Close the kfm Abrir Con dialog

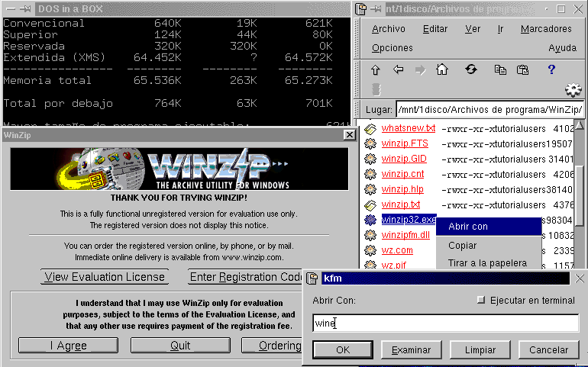pos(580,278)
